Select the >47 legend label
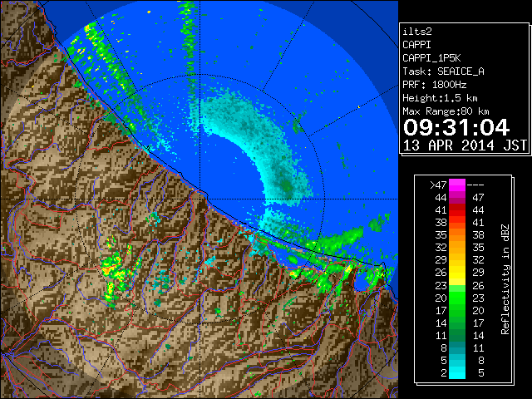This screenshot has width=532, height=399. [x=438, y=185]
